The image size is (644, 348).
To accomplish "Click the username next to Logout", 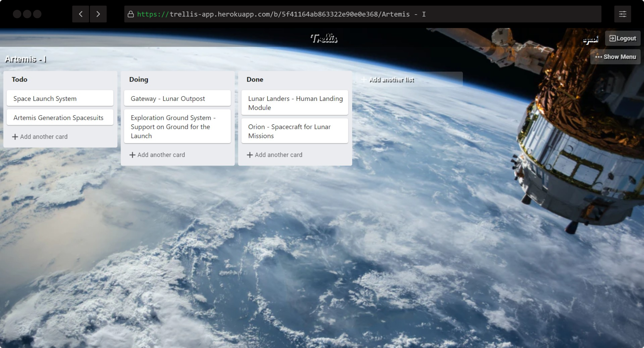I will pyautogui.click(x=591, y=40).
